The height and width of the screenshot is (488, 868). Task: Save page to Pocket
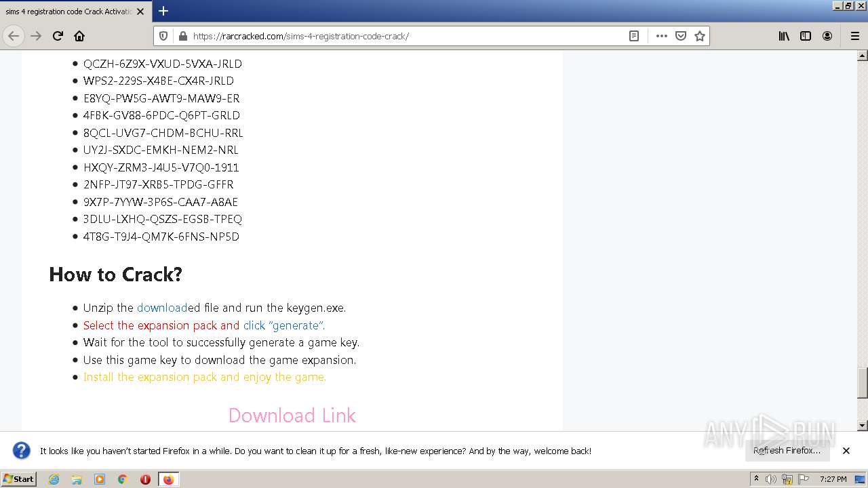681,36
